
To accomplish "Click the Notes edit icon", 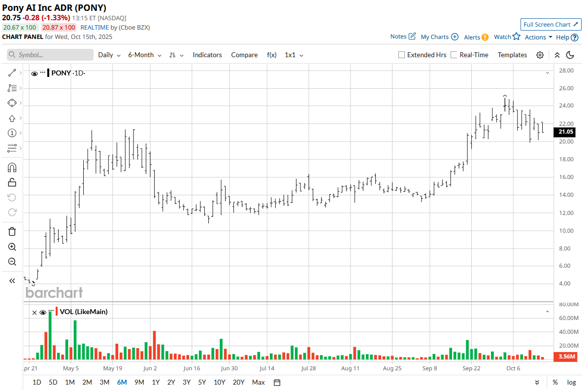I will (x=412, y=36).
